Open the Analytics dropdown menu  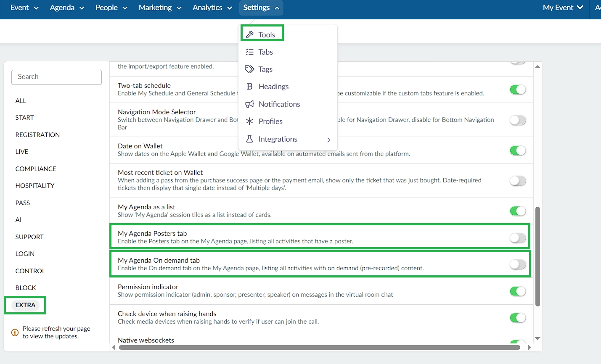click(x=212, y=8)
